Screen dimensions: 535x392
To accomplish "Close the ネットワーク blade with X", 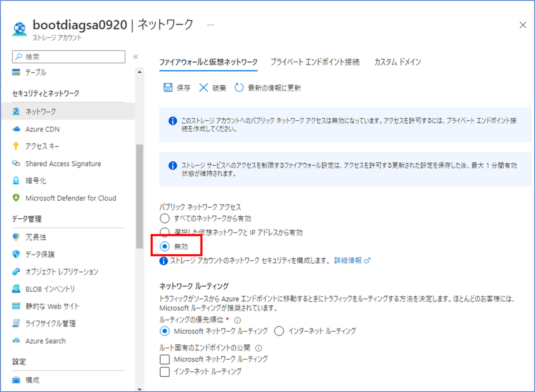I will tap(523, 25).
